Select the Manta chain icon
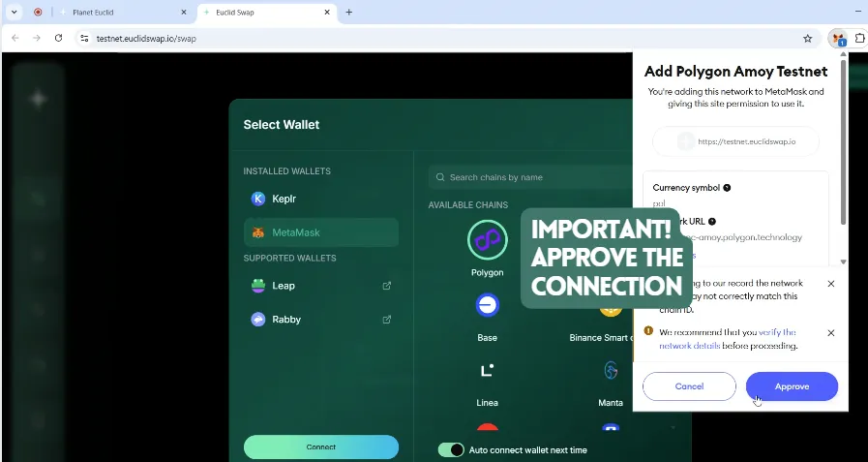868x462 pixels. 611,370
